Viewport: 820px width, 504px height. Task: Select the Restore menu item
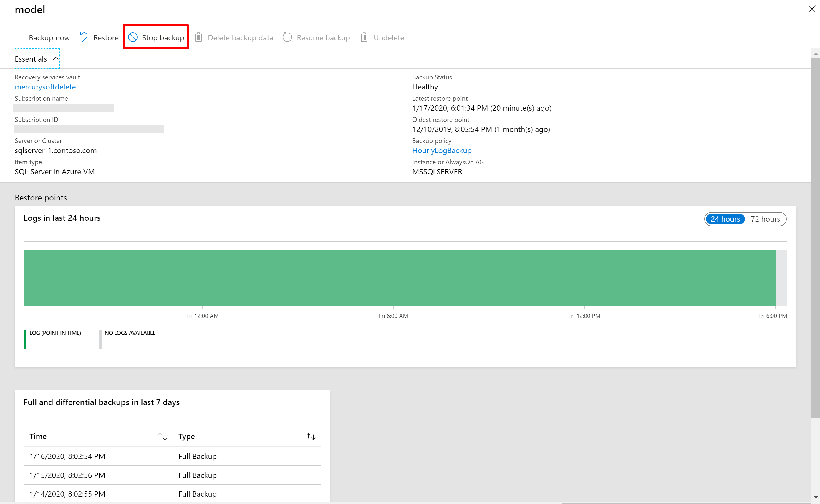(x=98, y=37)
